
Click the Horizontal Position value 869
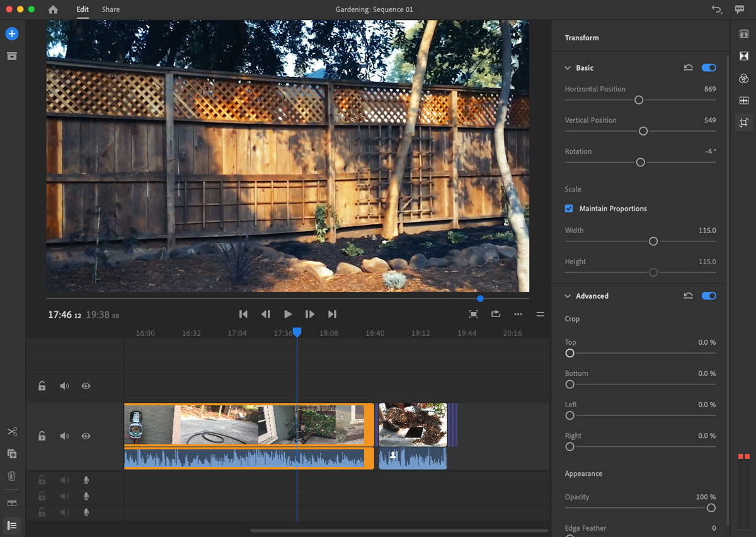(x=710, y=89)
